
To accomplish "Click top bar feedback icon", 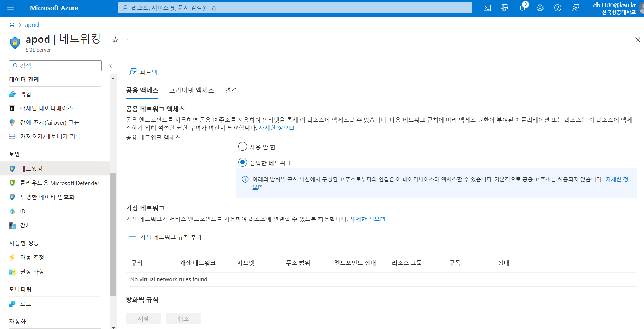I will click(575, 8).
